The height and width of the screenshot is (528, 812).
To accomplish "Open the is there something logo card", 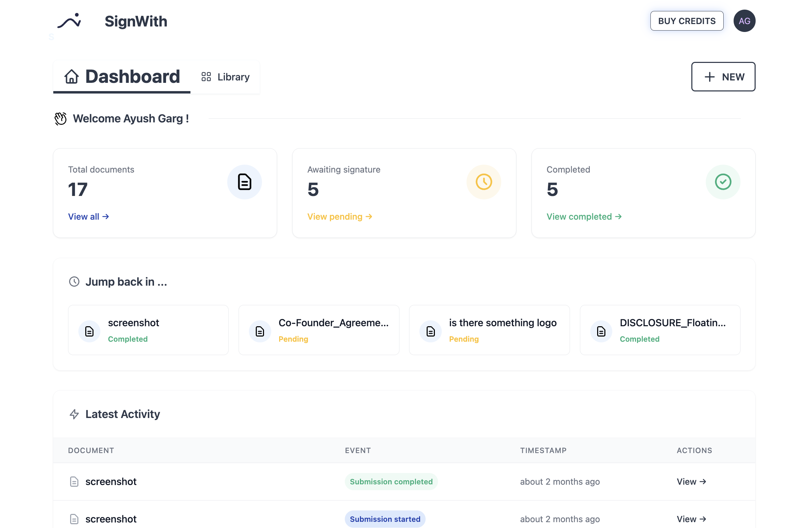I will click(490, 330).
